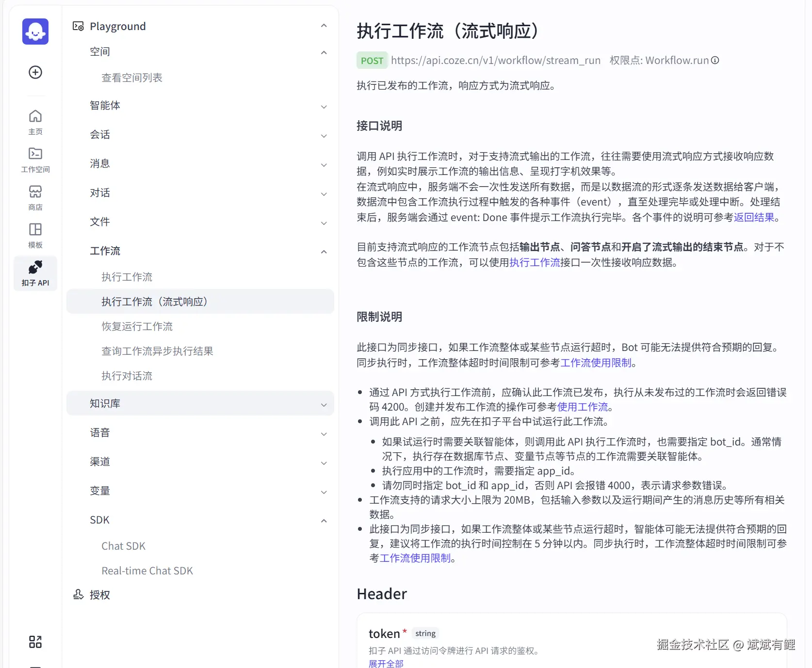This screenshot has width=812, height=668.
Task: Click 展开全部 under token
Action: (x=386, y=663)
